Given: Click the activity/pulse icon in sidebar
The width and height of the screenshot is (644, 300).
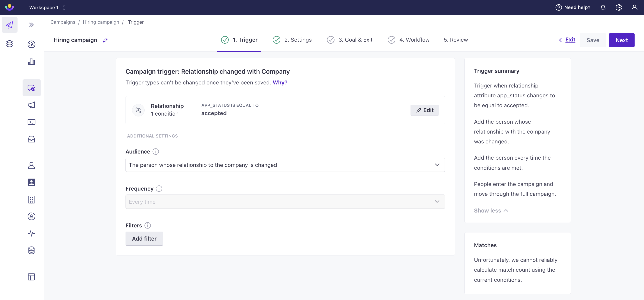Looking at the screenshot, I should pyautogui.click(x=32, y=233).
